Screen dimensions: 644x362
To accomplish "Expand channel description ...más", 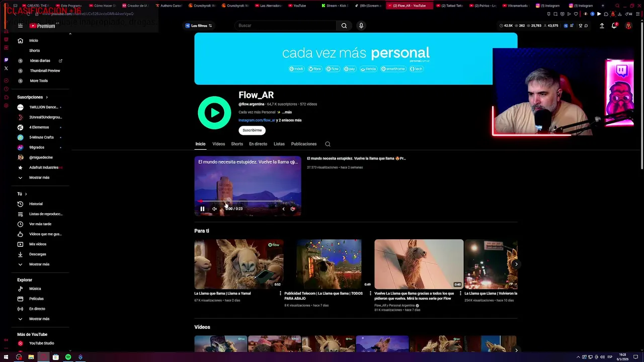I will [x=287, y=112].
